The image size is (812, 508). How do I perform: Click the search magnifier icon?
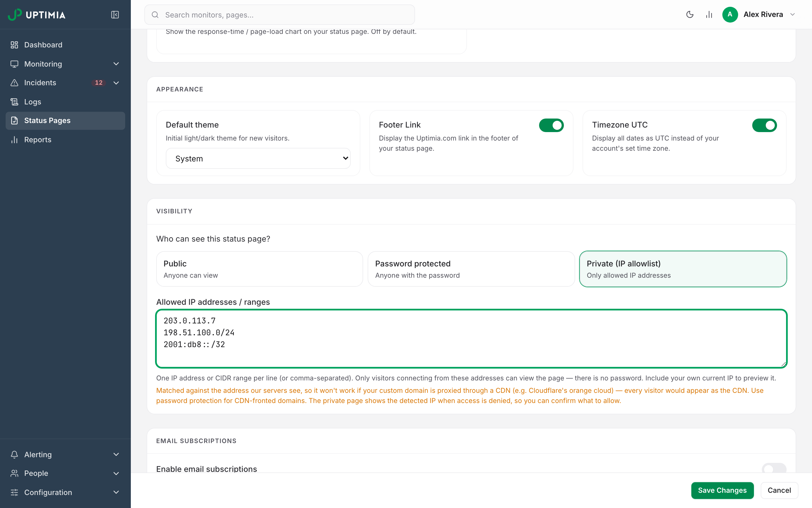click(x=155, y=15)
